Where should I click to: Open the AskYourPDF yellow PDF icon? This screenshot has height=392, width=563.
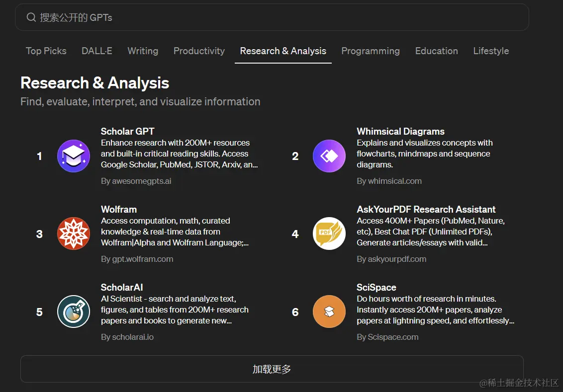(x=329, y=234)
